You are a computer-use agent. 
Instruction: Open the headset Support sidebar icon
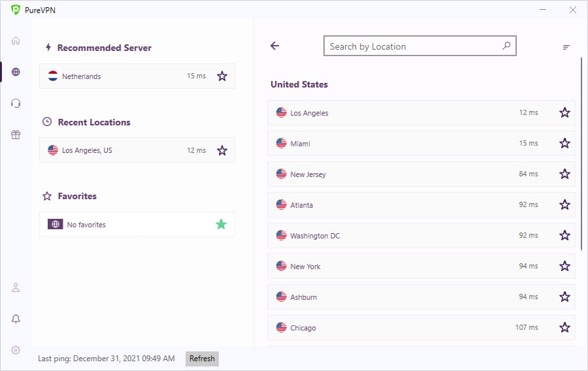click(16, 103)
